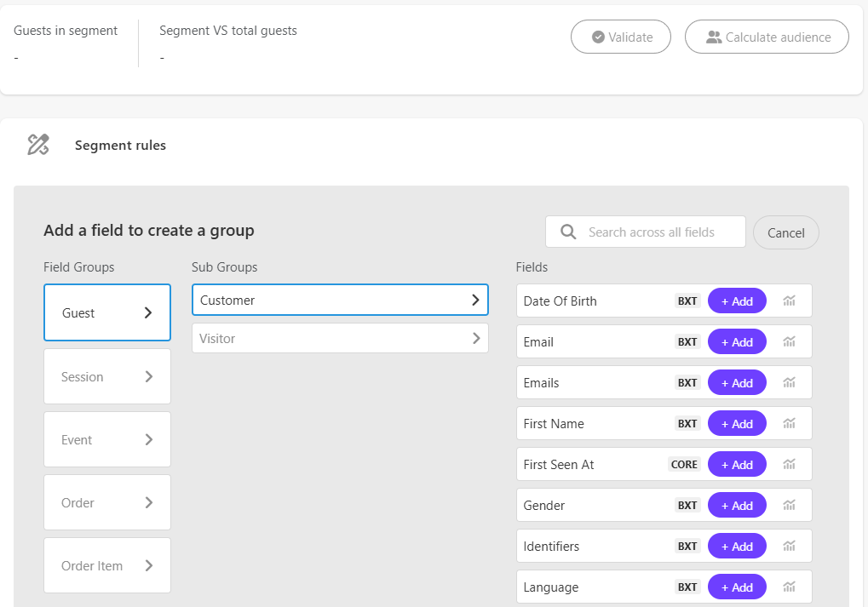Click the chart icon next to Identifiers
The width and height of the screenshot is (868, 607).
coord(789,546)
